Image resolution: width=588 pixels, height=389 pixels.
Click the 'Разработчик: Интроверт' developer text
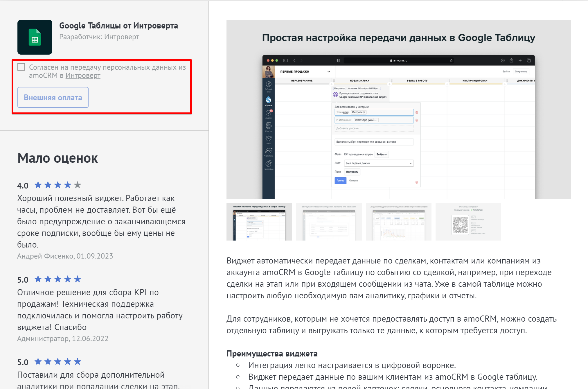pos(99,37)
